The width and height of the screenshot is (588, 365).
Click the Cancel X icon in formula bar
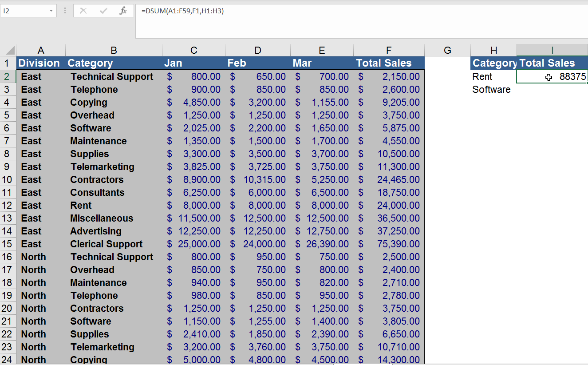[x=83, y=11]
